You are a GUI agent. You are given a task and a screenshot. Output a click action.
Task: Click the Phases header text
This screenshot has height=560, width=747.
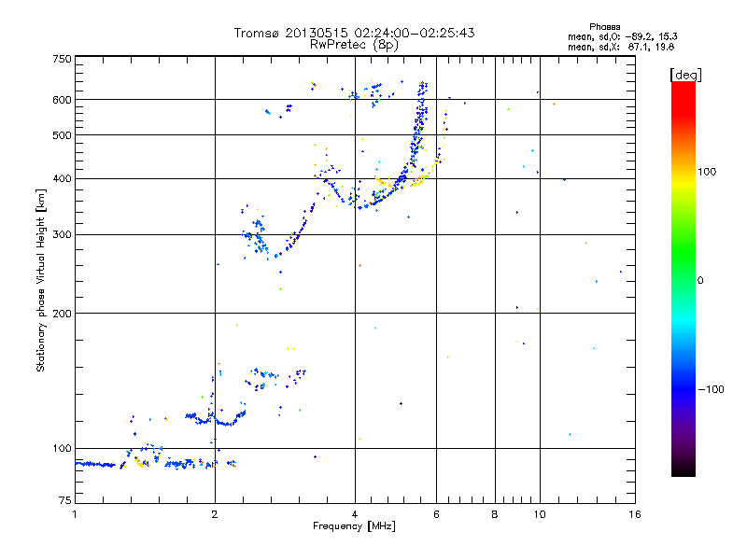(x=604, y=27)
